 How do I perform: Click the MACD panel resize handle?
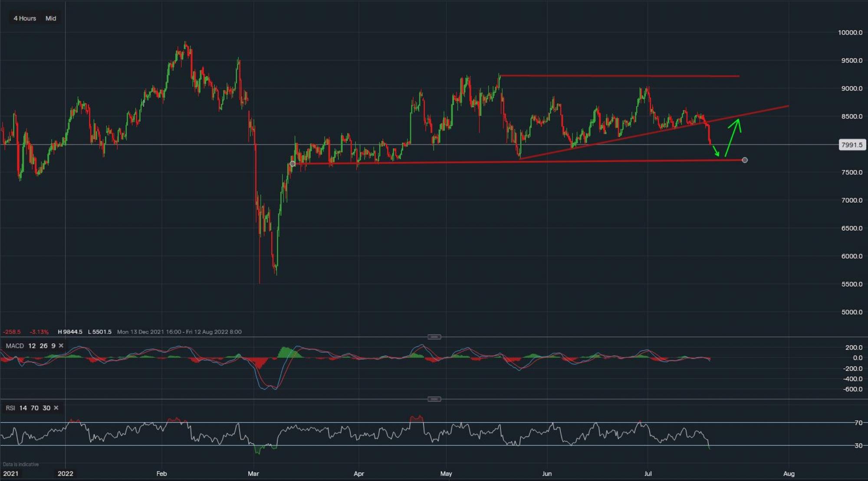click(434, 337)
